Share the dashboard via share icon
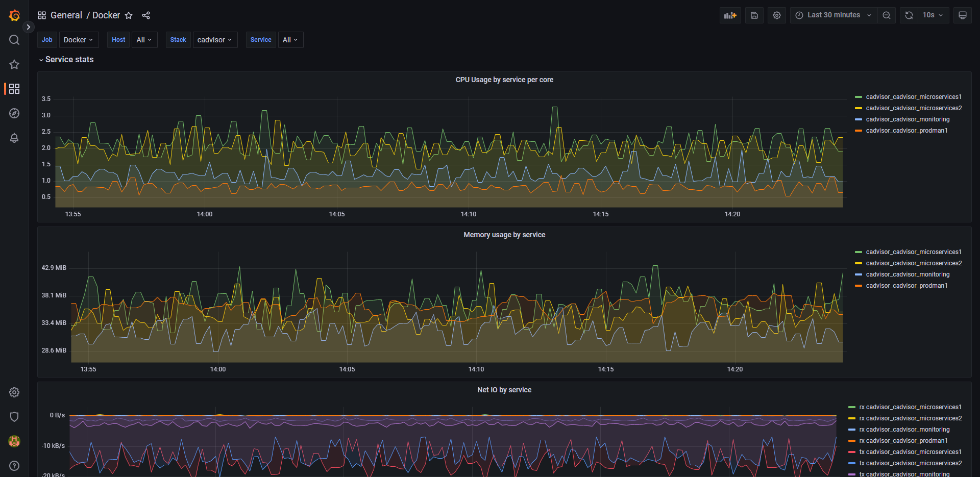This screenshot has width=980, height=477. (146, 15)
